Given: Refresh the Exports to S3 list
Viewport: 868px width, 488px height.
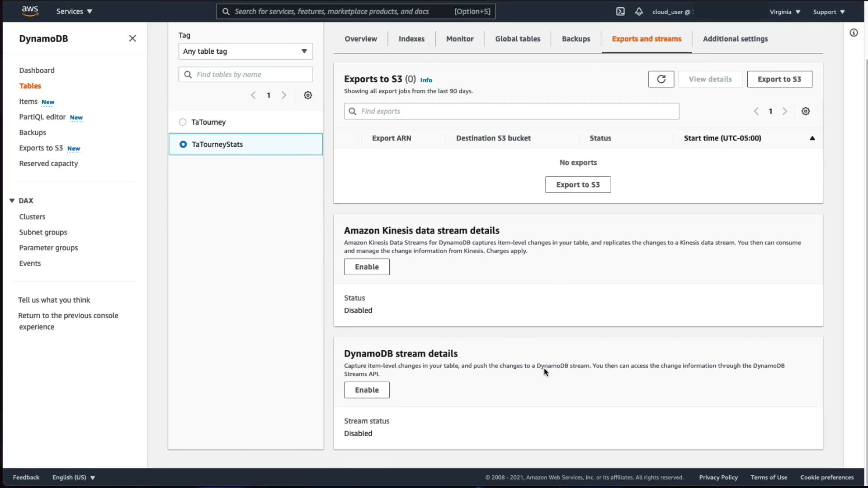Looking at the screenshot, I should point(661,79).
